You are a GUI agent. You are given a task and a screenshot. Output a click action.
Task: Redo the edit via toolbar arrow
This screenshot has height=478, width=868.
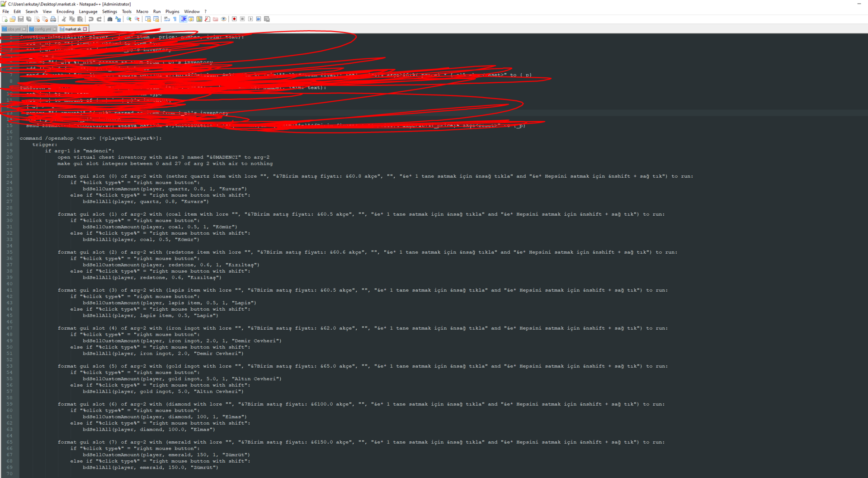[x=99, y=19]
